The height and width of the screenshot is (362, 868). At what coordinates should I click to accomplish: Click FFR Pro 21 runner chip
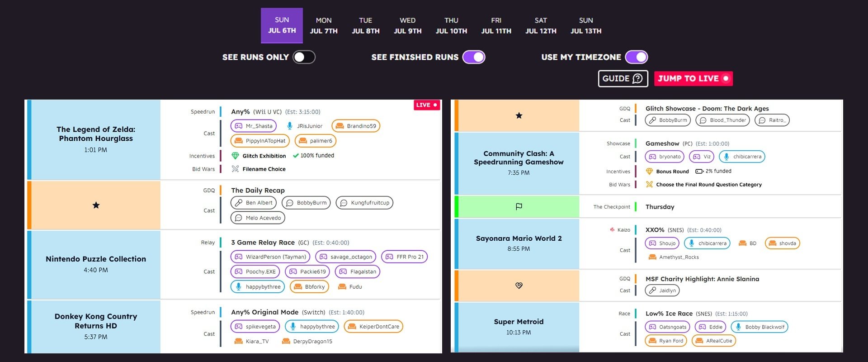405,257
